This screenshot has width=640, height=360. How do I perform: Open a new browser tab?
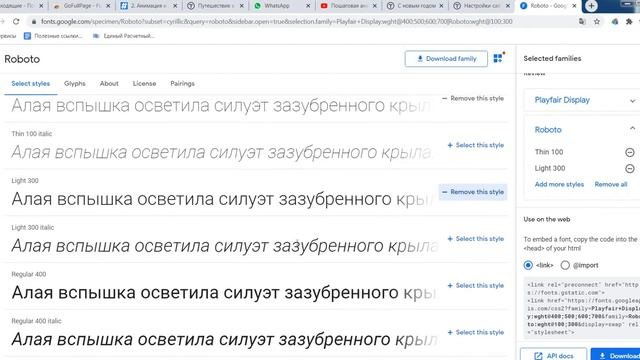click(x=591, y=6)
